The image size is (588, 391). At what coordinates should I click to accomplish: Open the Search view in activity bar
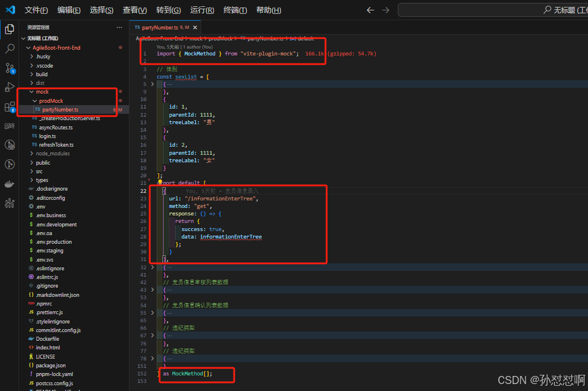pyautogui.click(x=10, y=49)
